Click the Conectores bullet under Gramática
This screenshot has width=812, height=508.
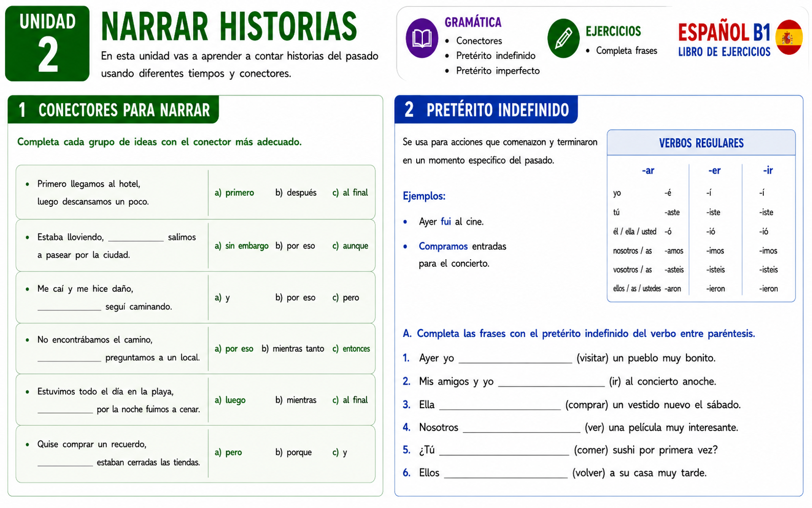(x=479, y=41)
